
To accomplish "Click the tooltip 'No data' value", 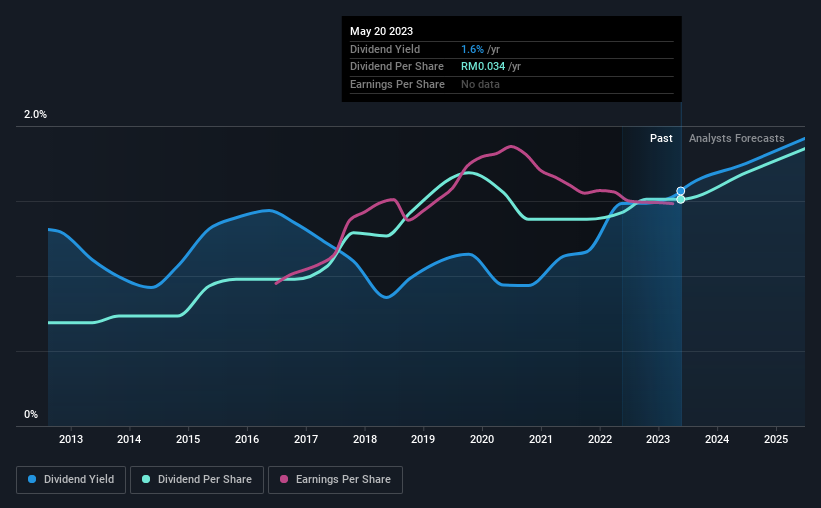I will click(x=480, y=84).
